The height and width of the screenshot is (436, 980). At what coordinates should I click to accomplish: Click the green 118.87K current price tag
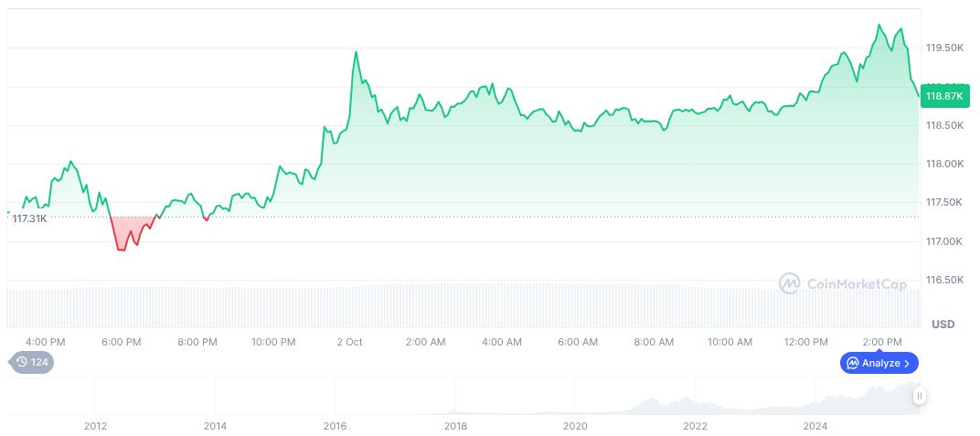(x=944, y=96)
